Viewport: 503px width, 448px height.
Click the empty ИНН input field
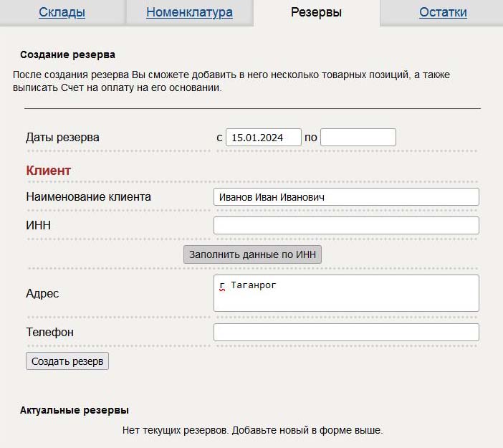tap(346, 225)
